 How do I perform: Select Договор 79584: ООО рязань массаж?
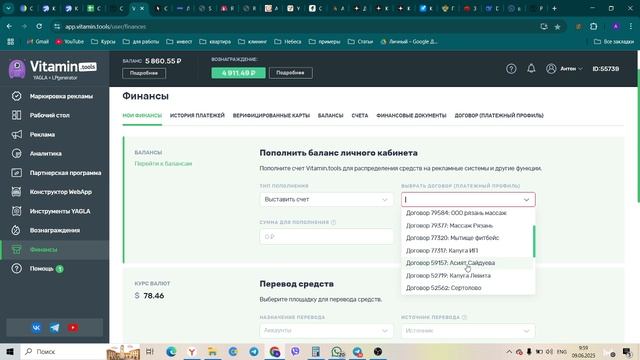coord(468,213)
